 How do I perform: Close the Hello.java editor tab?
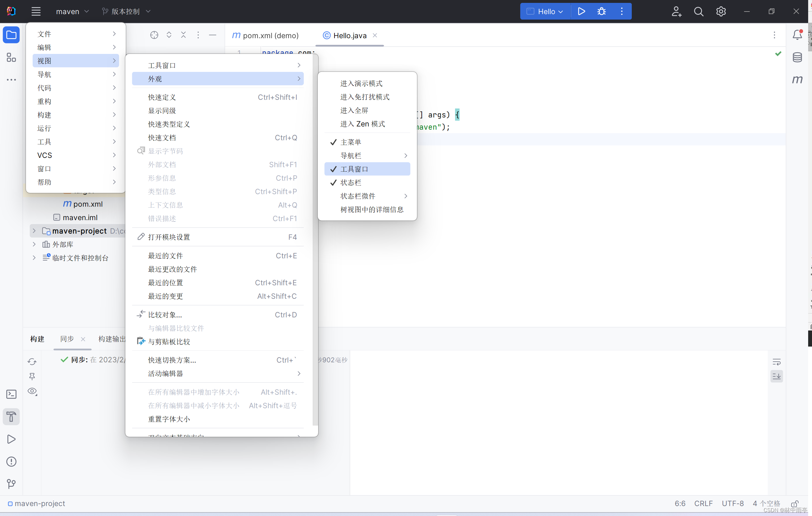(x=375, y=35)
